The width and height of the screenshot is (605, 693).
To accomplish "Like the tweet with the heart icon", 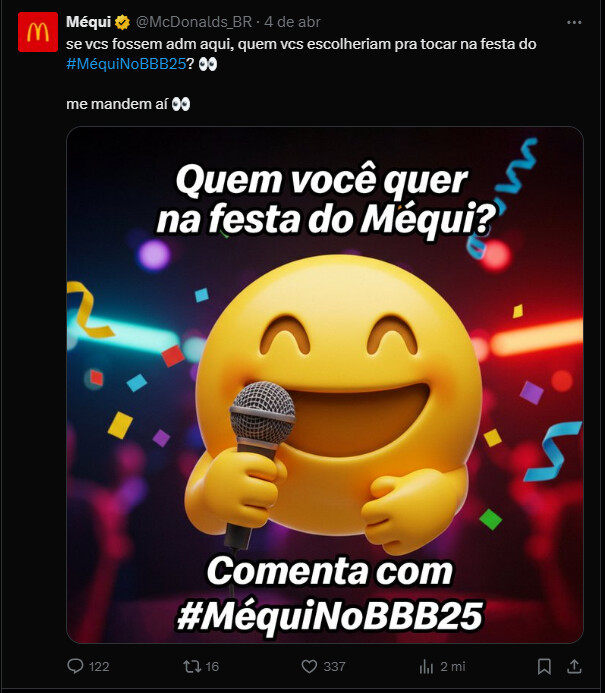I will point(309,666).
